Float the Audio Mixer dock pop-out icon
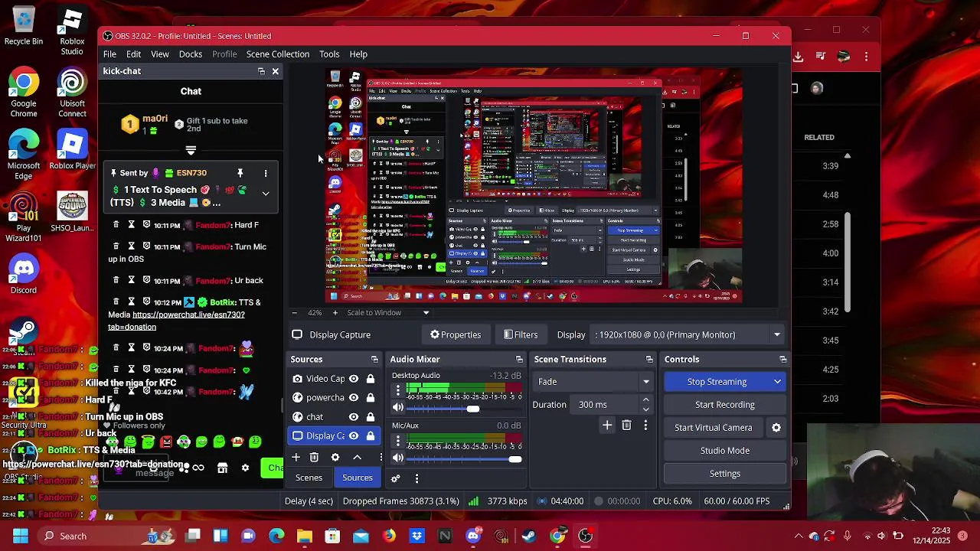980x551 pixels. 519,359
